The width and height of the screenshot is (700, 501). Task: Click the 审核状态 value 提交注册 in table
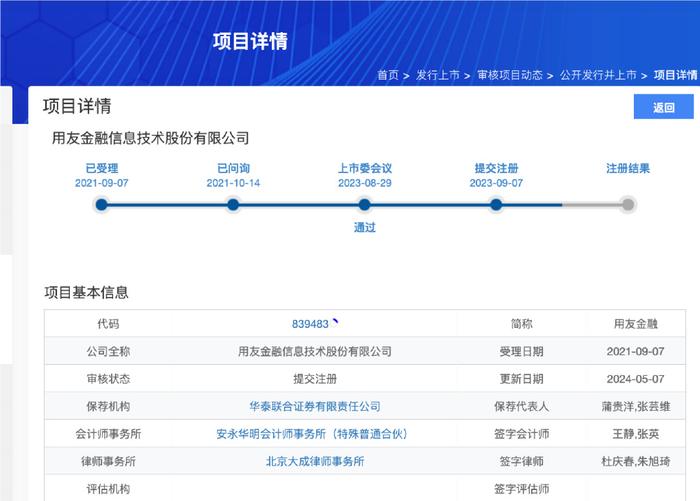(x=315, y=379)
